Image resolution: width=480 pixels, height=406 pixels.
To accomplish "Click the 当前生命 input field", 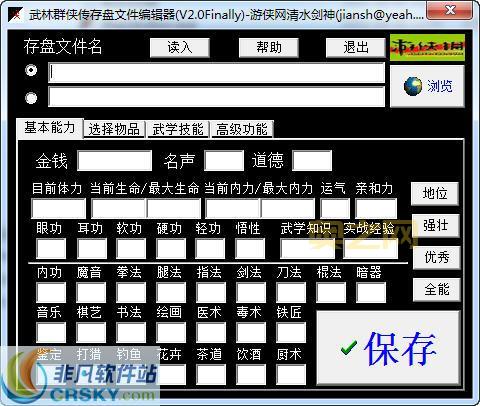I will [x=119, y=209].
